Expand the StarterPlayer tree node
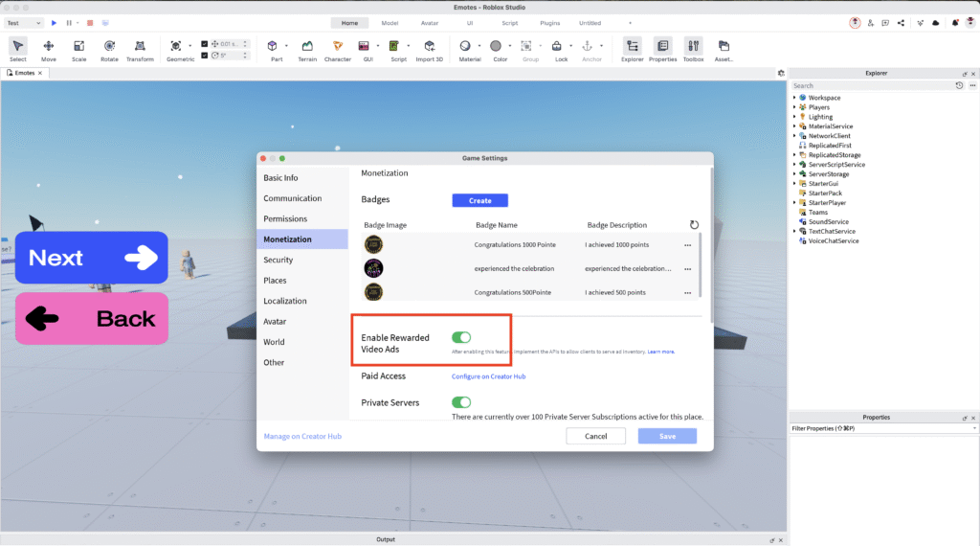The width and height of the screenshot is (980, 546). [x=794, y=203]
